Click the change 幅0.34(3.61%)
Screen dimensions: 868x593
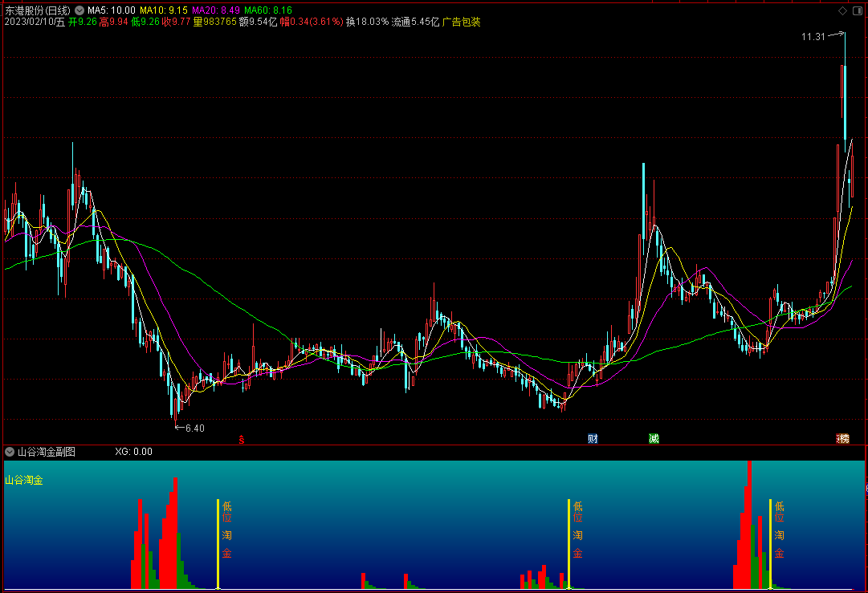click(x=311, y=22)
